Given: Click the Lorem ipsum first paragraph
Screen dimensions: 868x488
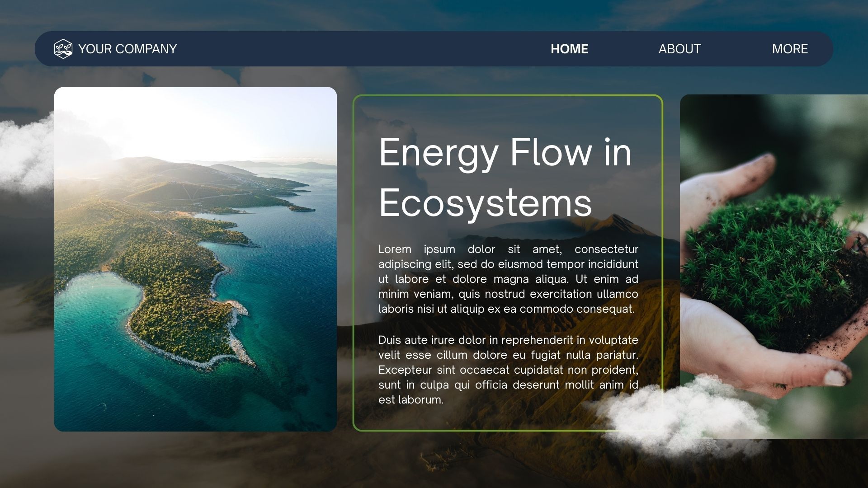Looking at the screenshot, I should pos(508,279).
